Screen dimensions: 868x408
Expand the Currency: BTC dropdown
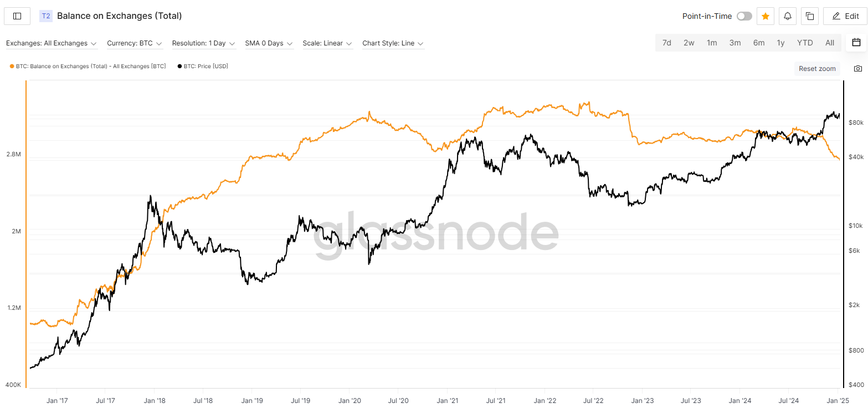coord(135,43)
